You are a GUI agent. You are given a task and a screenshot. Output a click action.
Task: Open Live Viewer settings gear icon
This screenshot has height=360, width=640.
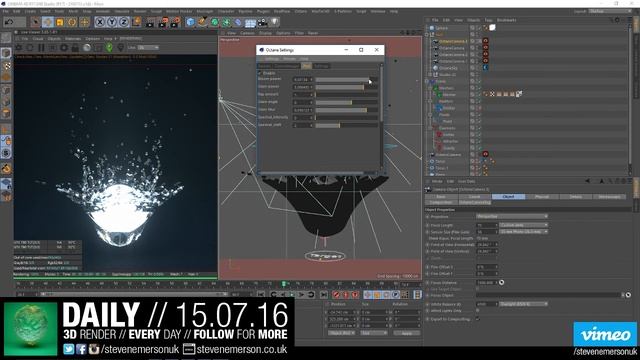(x=64, y=48)
